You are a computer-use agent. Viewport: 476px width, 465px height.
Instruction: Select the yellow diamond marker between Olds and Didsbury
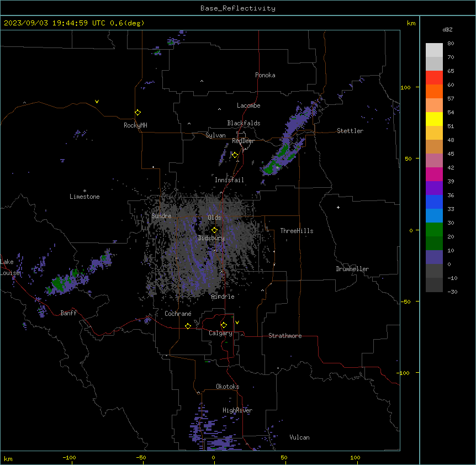click(215, 230)
